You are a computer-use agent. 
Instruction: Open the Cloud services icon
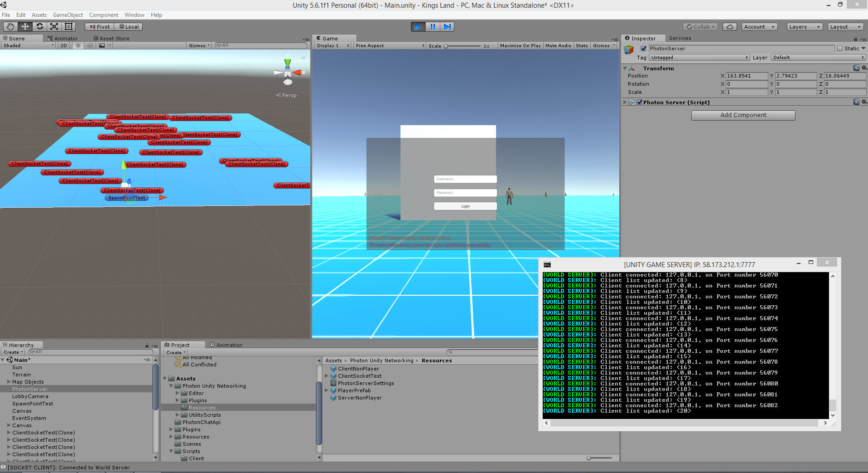click(x=729, y=27)
